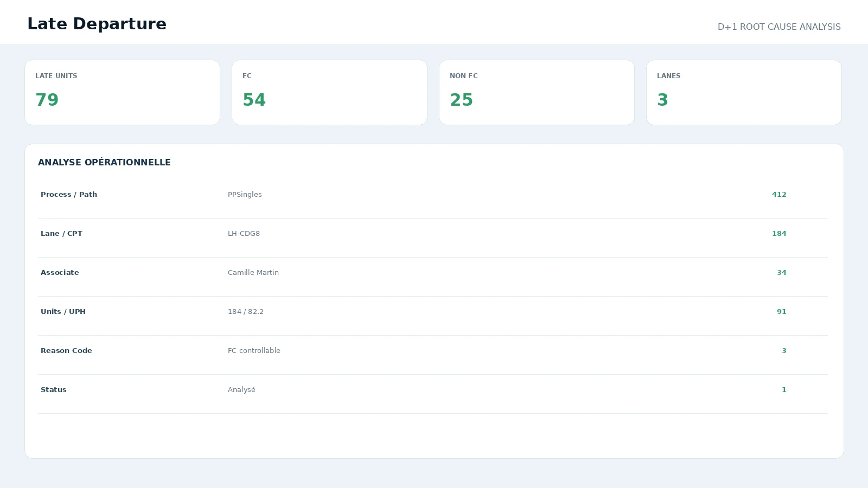
Task: Click the Analysé status value
Action: coord(241,390)
